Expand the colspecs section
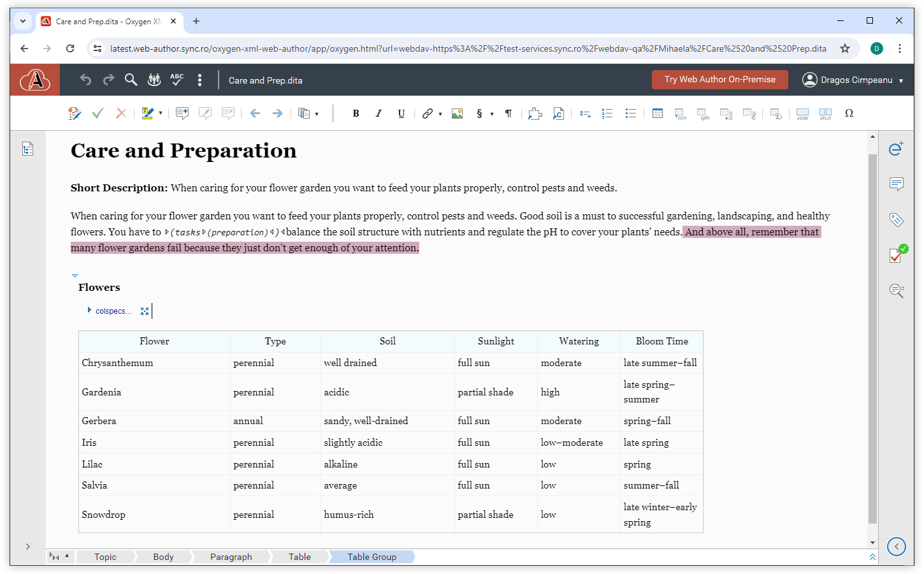The image size is (924, 574). point(89,311)
